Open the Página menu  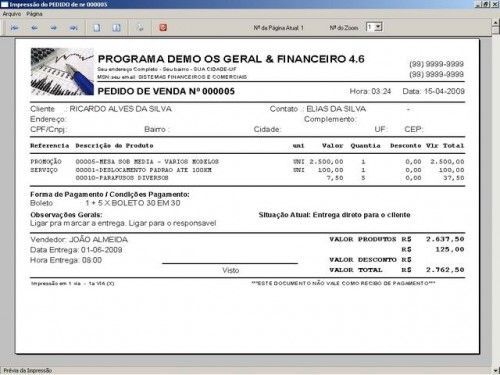click(x=34, y=14)
